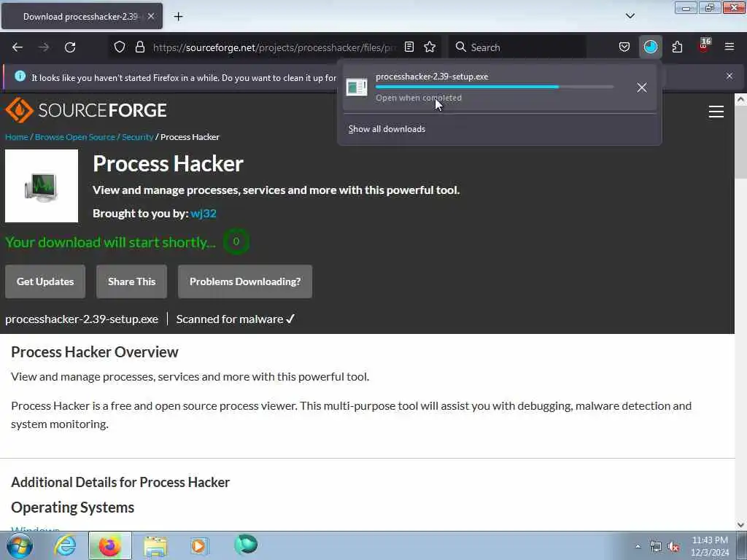The image size is (747, 560).
Task: Show hidden system tray icons
Action: 638,546
